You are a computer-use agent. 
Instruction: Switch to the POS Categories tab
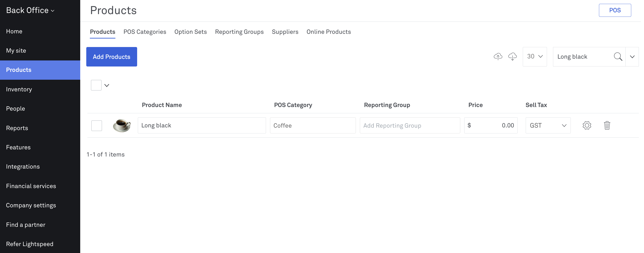(145, 32)
